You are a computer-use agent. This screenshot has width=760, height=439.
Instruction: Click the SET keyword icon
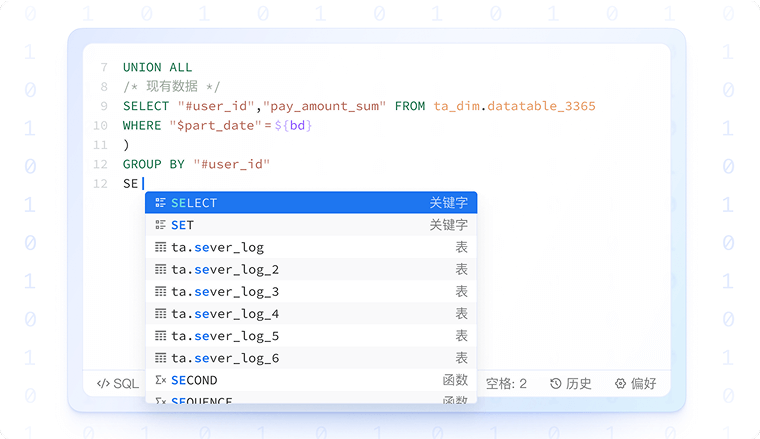click(x=160, y=225)
